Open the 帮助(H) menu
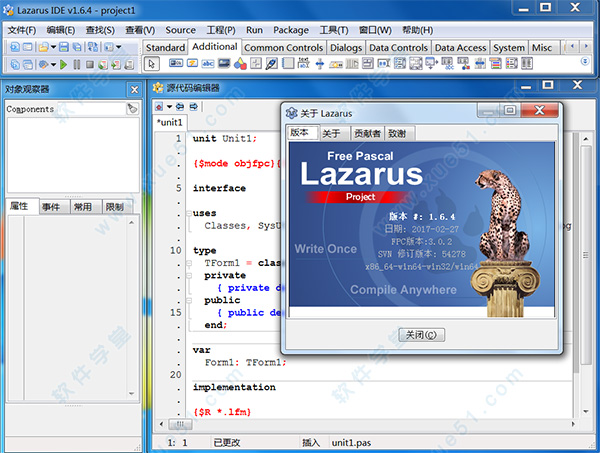600x453 pixels. 417,30
